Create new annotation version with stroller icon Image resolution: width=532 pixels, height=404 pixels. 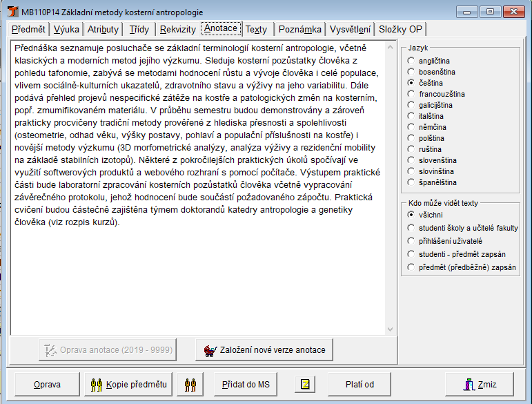click(265, 349)
